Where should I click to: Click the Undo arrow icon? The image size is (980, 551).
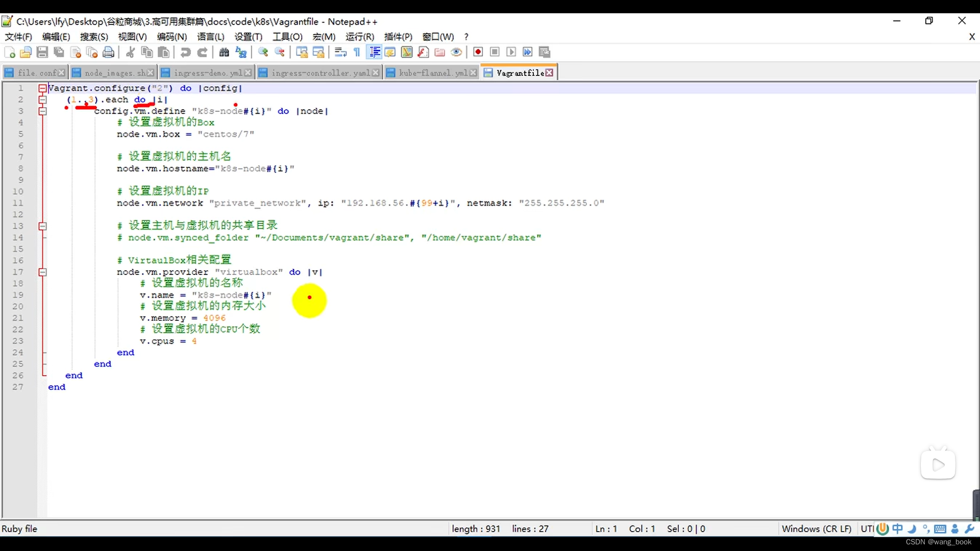(185, 52)
